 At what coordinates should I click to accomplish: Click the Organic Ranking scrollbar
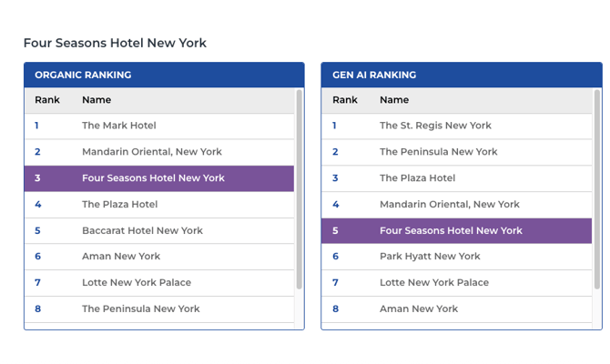coord(299,189)
